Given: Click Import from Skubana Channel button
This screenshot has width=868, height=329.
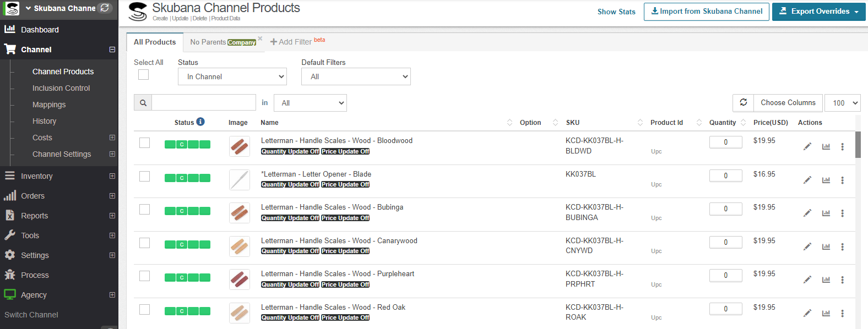Looking at the screenshot, I should point(706,12).
